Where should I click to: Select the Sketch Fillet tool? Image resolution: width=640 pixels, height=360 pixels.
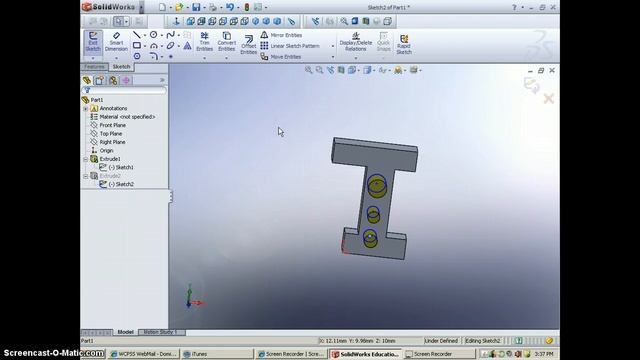pos(153,56)
